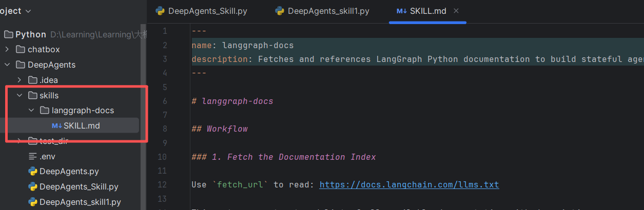Screen dimensions: 644x210
Task: Click line number 6 in the gutter
Action: point(165,101)
